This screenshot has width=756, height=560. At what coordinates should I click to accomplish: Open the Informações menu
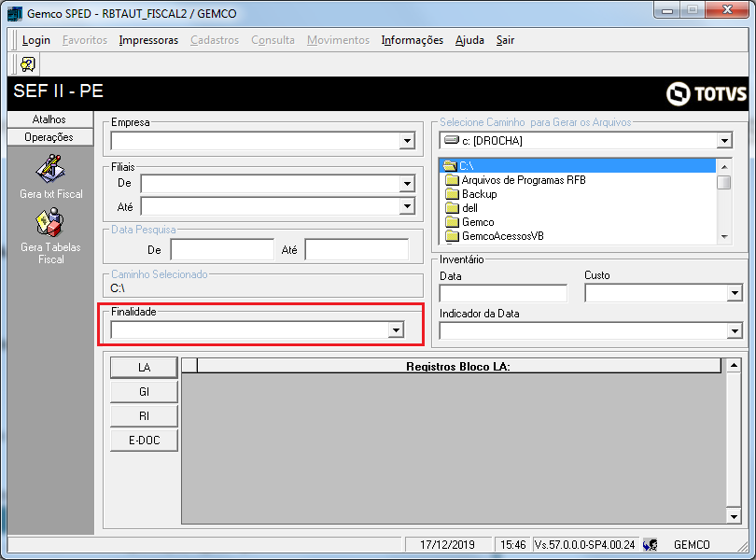413,40
